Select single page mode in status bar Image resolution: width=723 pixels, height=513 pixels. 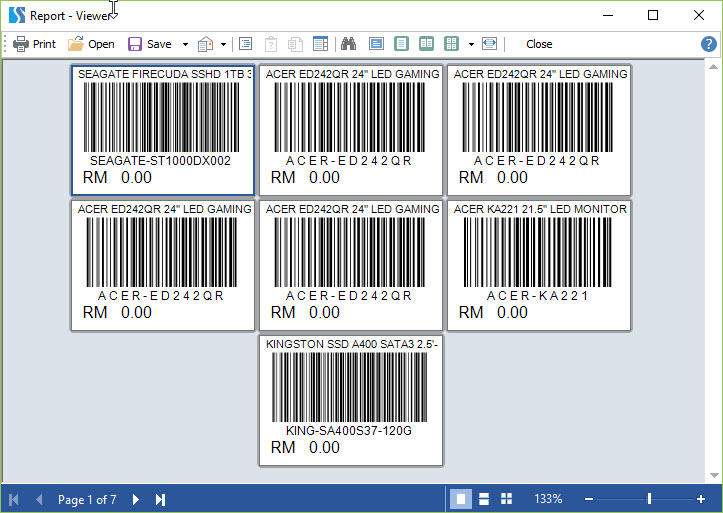point(461,499)
